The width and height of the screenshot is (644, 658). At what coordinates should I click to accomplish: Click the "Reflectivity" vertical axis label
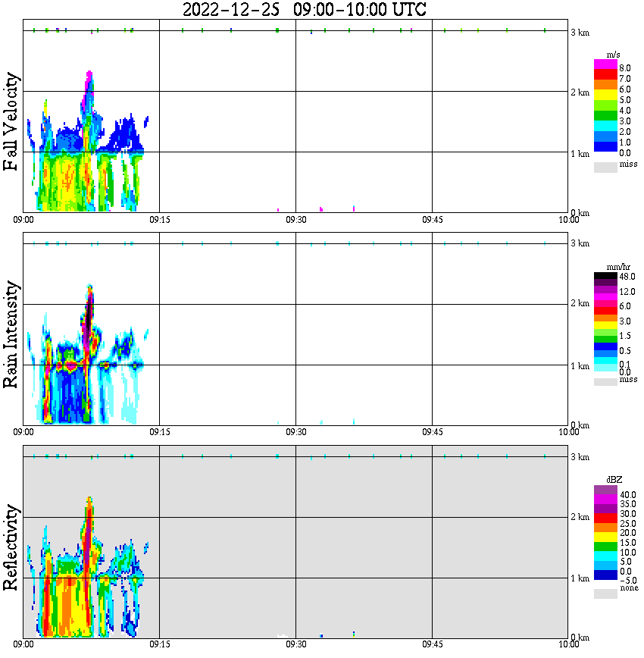click(11, 547)
